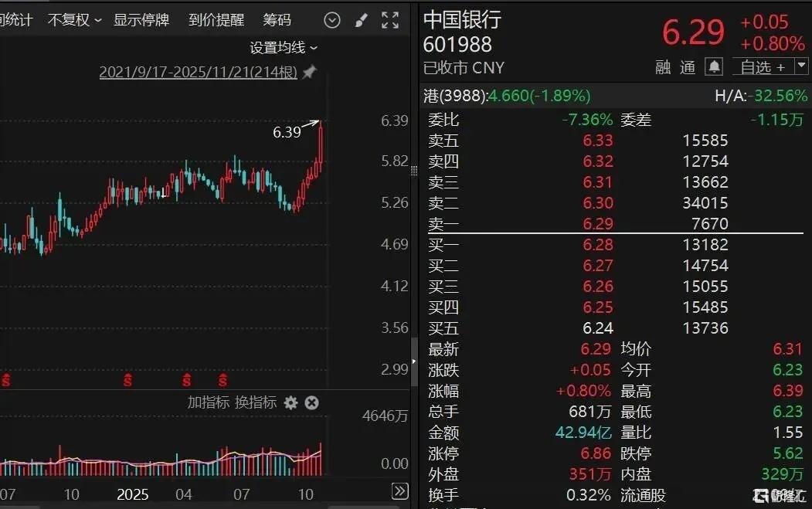Click 加指标 to add an indicator

point(208,402)
